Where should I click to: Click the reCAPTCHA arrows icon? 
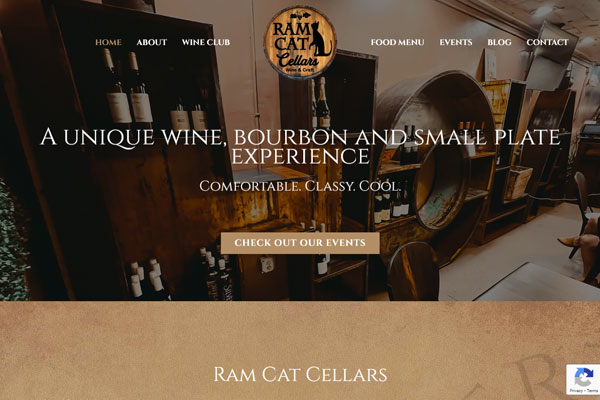(584, 376)
